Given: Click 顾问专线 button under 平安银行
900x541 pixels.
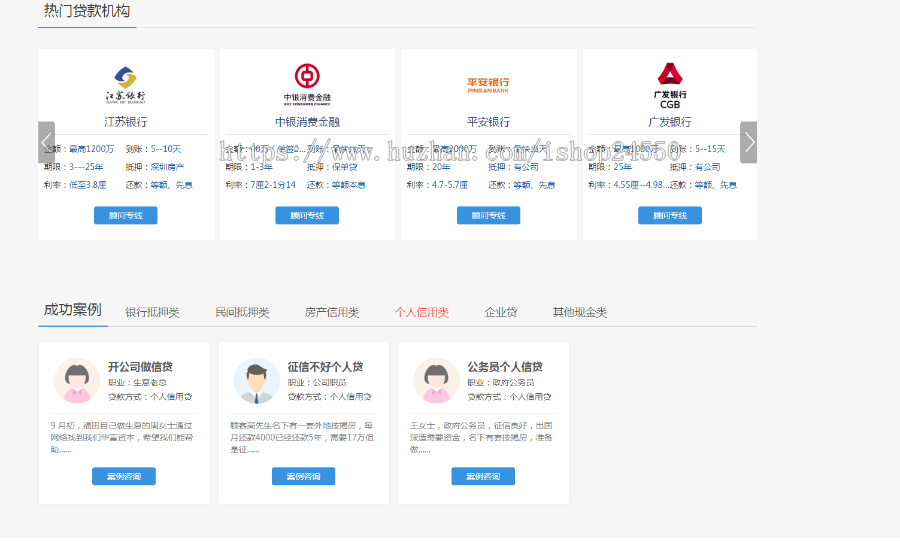Looking at the screenshot, I should point(488,216).
